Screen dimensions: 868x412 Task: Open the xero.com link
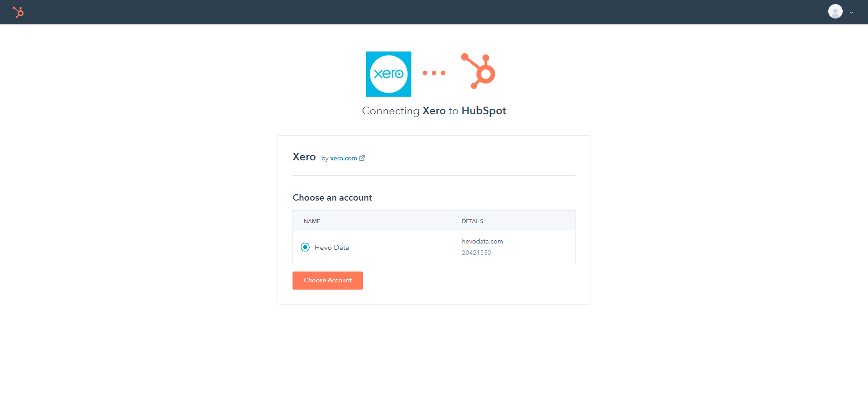point(344,158)
